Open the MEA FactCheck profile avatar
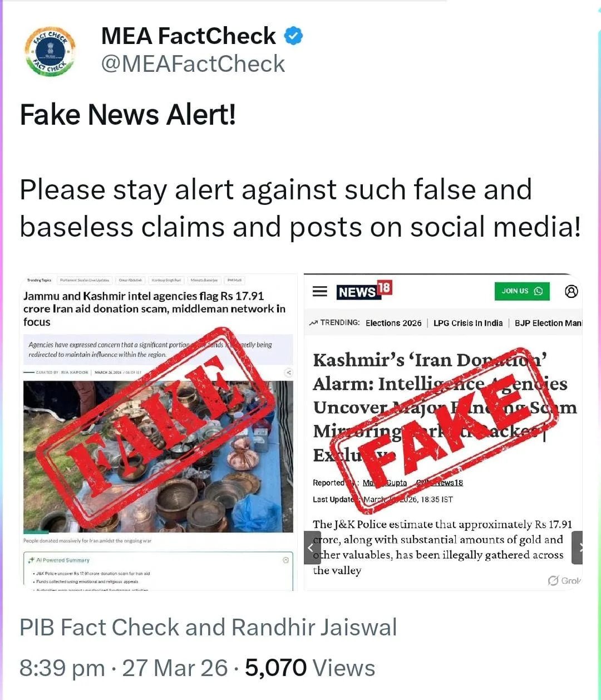The height and width of the screenshot is (700, 601). tap(50, 51)
